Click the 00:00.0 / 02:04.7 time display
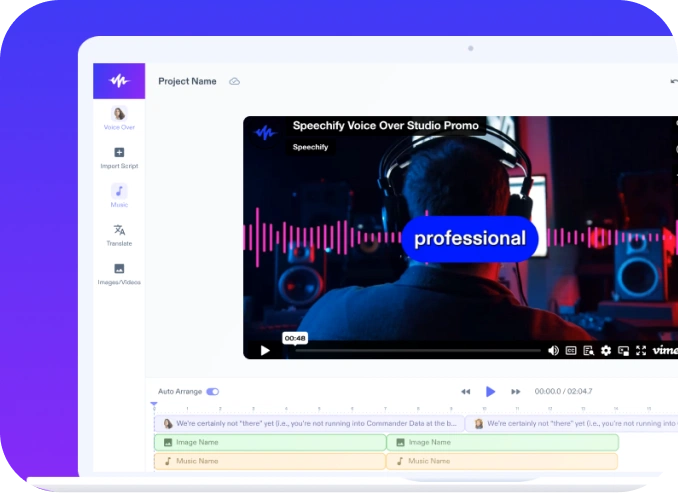 [563, 391]
